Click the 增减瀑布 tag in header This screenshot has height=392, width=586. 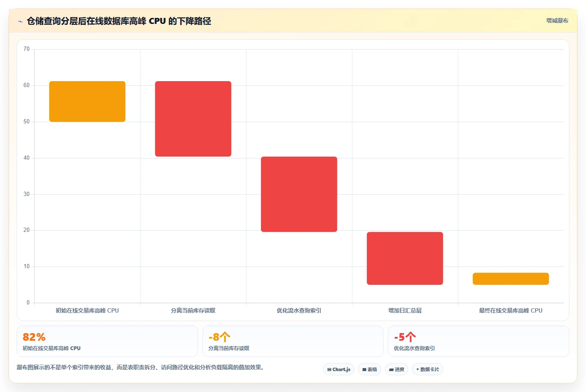[557, 20]
